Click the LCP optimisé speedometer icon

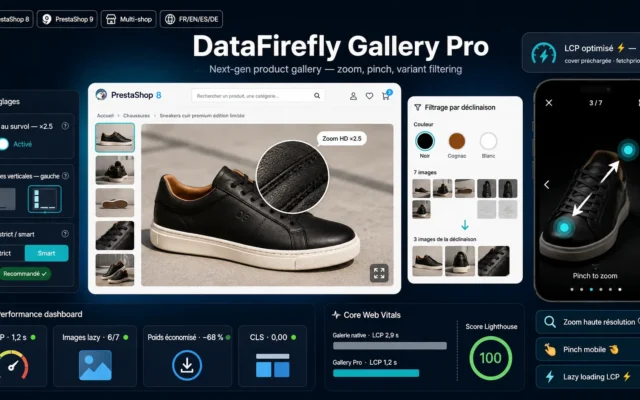543,53
